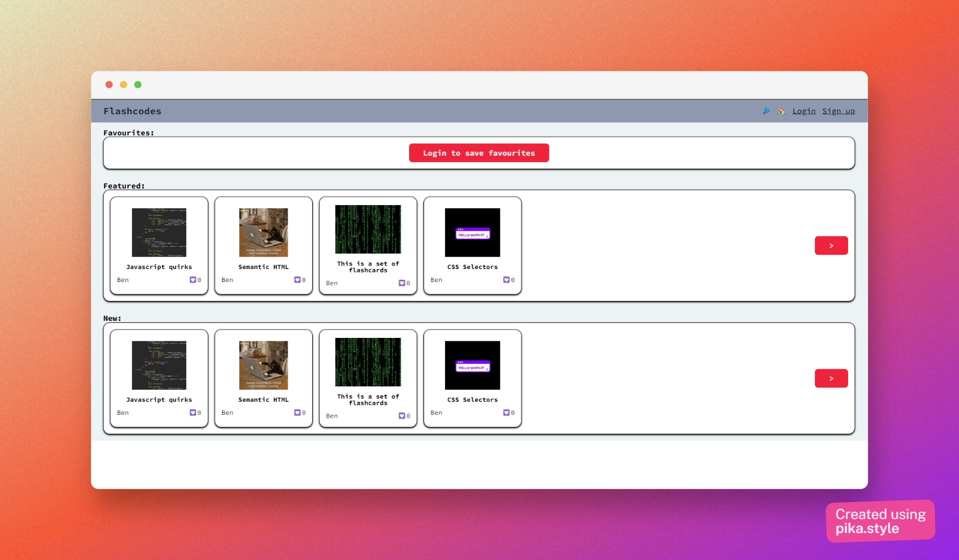Open matrix-code flashcards thumbnail in New
Viewport: 959px width, 560px height.
(x=368, y=362)
